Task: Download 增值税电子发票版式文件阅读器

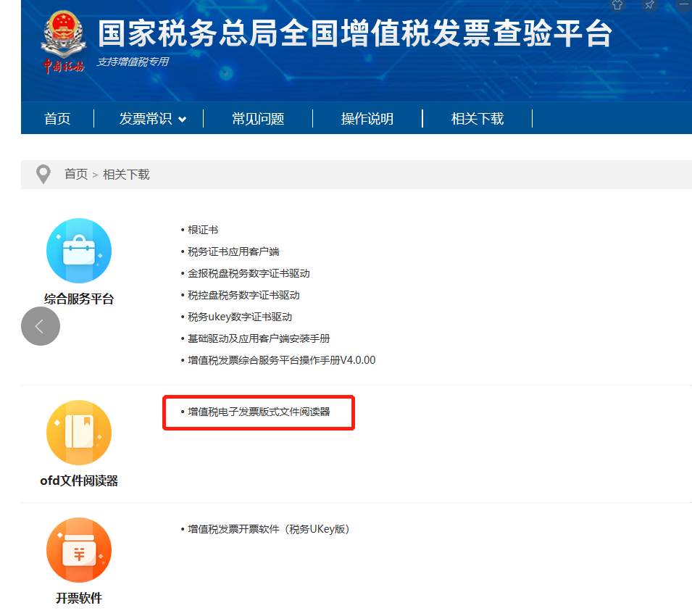Action: (x=259, y=412)
